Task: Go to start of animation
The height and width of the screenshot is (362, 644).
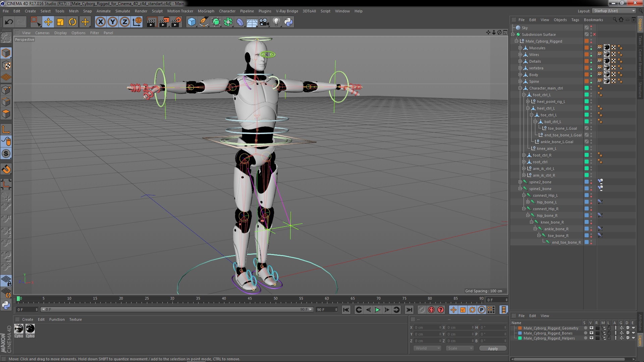Action: tap(346, 310)
